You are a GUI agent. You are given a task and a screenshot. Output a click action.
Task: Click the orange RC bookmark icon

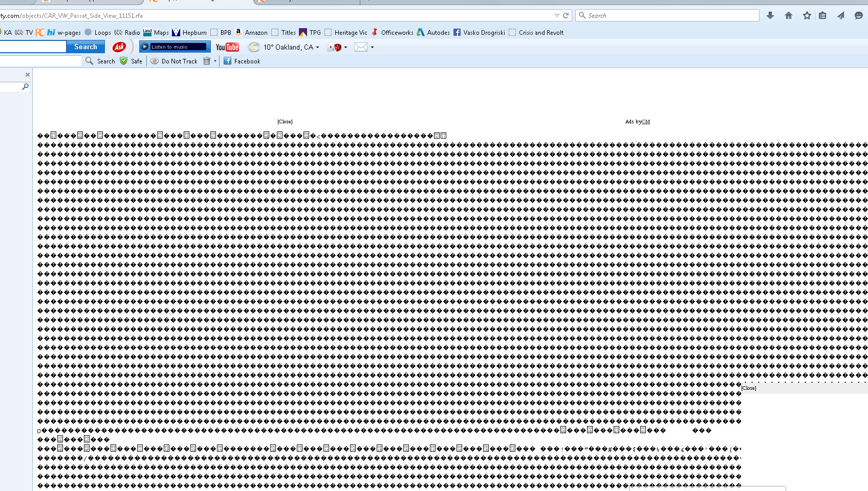[x=40, y=32]
